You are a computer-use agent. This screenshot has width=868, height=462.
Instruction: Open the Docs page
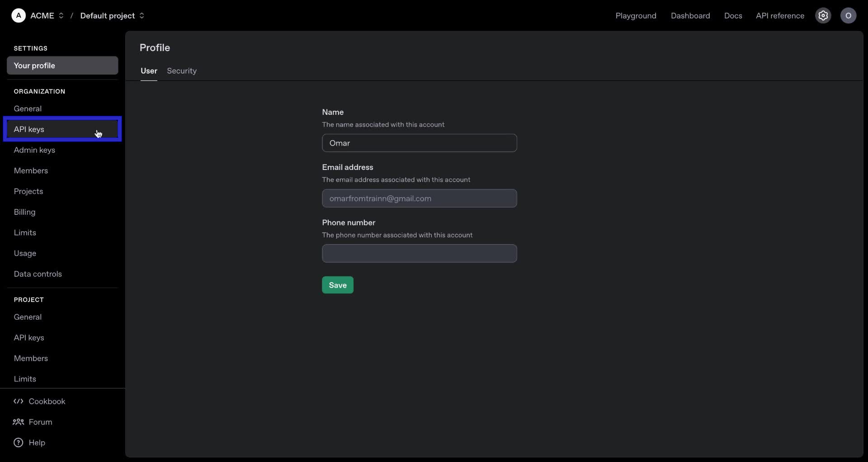(x=733, y=15)
